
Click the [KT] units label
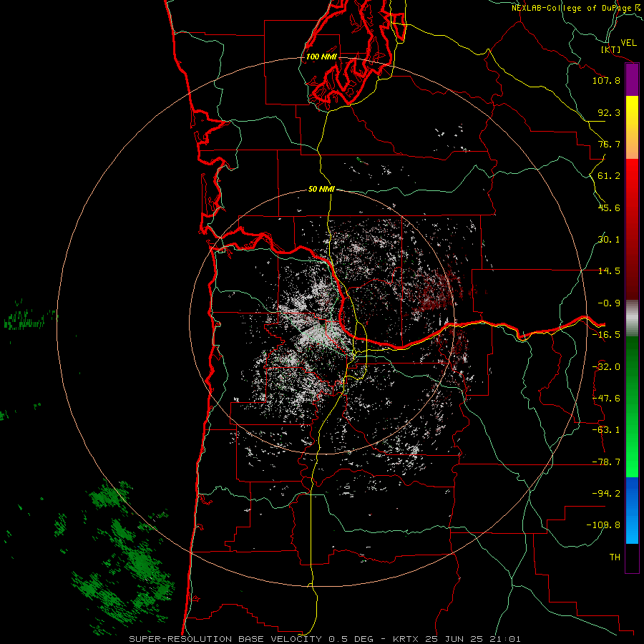point(610,49)
